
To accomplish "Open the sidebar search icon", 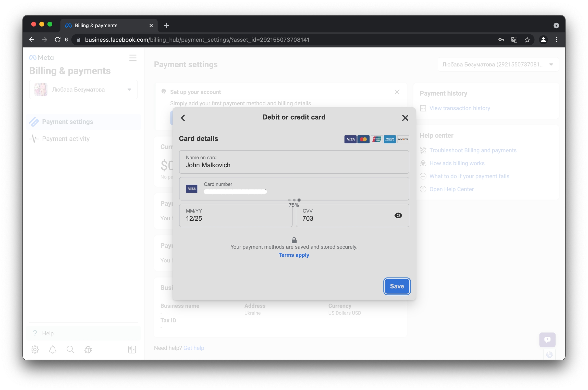I will (70, 349).
